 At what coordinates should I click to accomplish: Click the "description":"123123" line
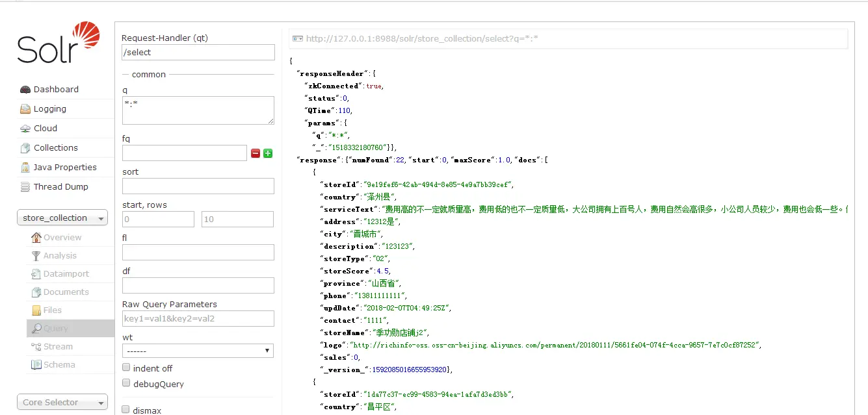(367, 246)
